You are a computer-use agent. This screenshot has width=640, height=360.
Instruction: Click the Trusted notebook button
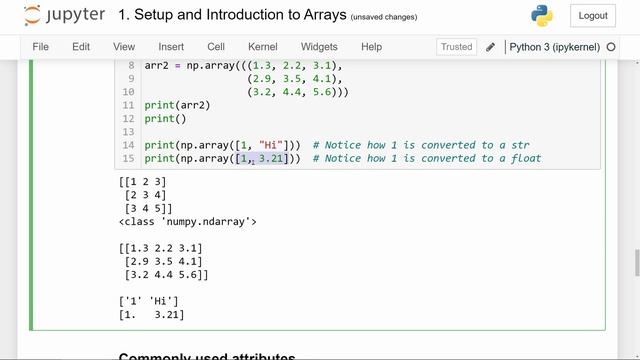(x=456, y=47)
